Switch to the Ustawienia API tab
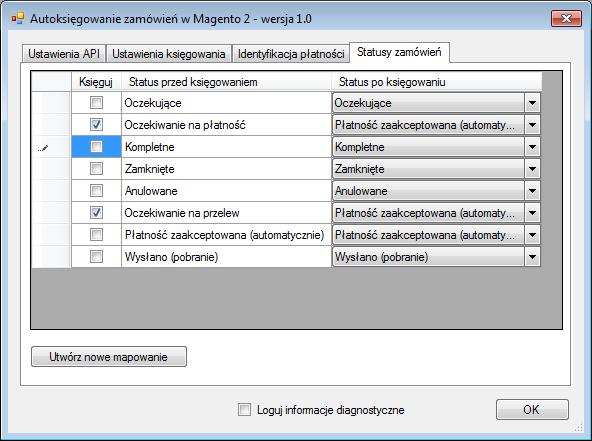 64,54
